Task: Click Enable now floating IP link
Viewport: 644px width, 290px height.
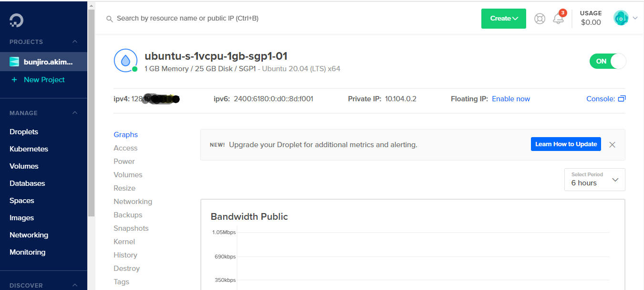Action: coord(511,99)
